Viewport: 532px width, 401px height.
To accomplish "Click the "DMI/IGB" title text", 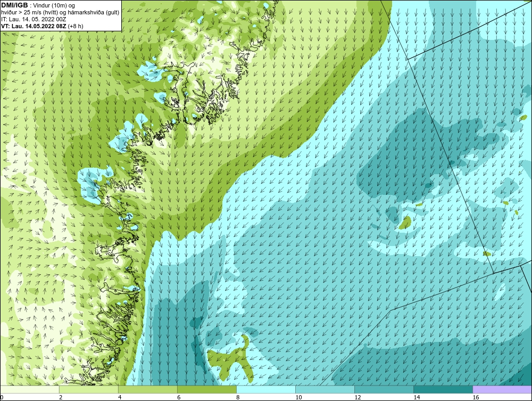I will (x=14, y=5).
